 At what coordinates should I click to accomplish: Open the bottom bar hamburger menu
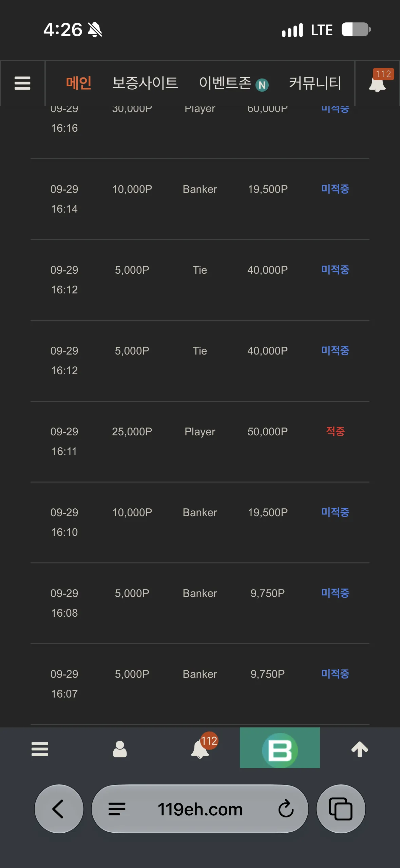40,749
